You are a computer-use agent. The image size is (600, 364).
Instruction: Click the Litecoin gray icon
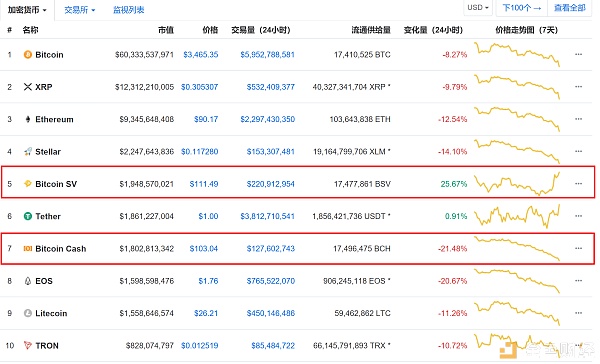click(x=28, y=313)
